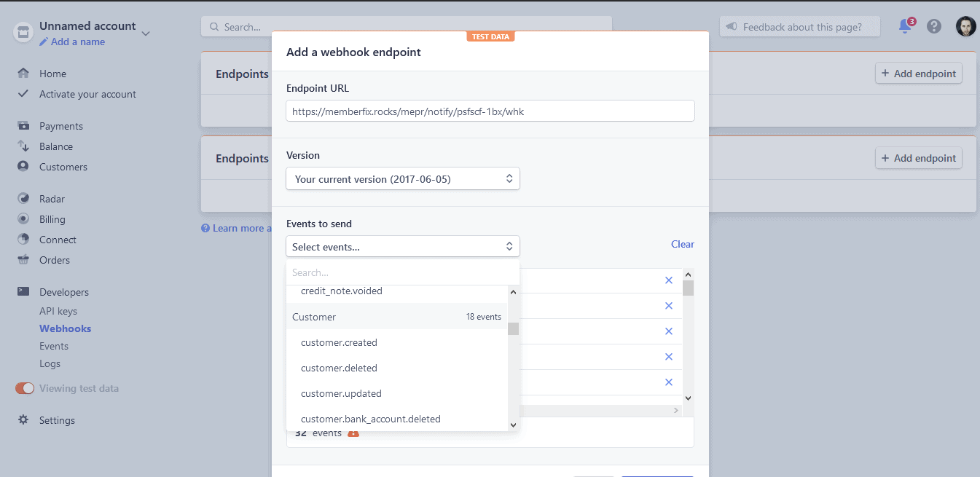Click the Settings gear icon
The image size is (980, 477).
coord(23,420)
